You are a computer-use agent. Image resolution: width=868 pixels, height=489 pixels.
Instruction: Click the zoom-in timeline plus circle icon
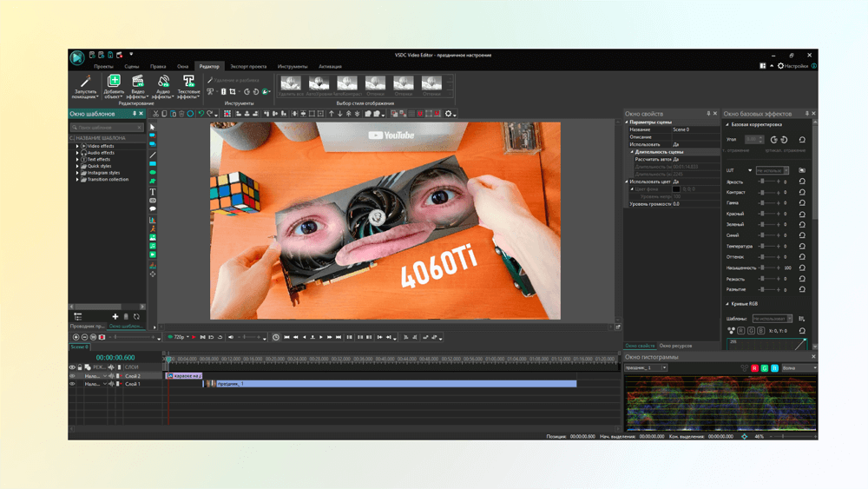click(x=76, y=337)
